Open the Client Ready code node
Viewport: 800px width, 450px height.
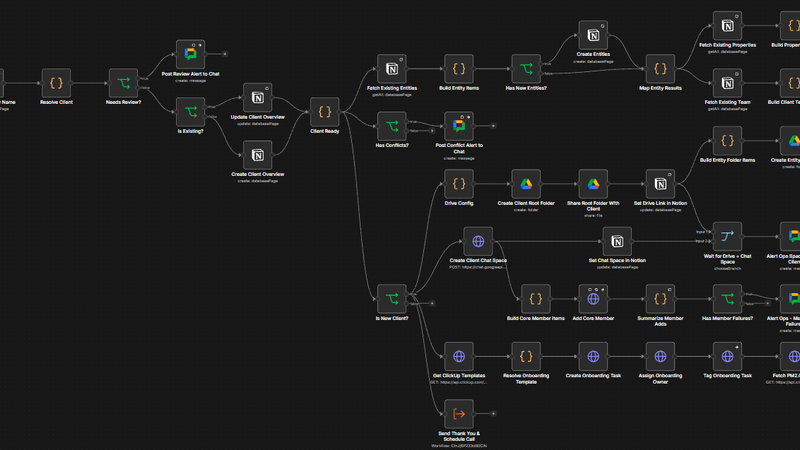pyautogui.click(x=324, y=112)
